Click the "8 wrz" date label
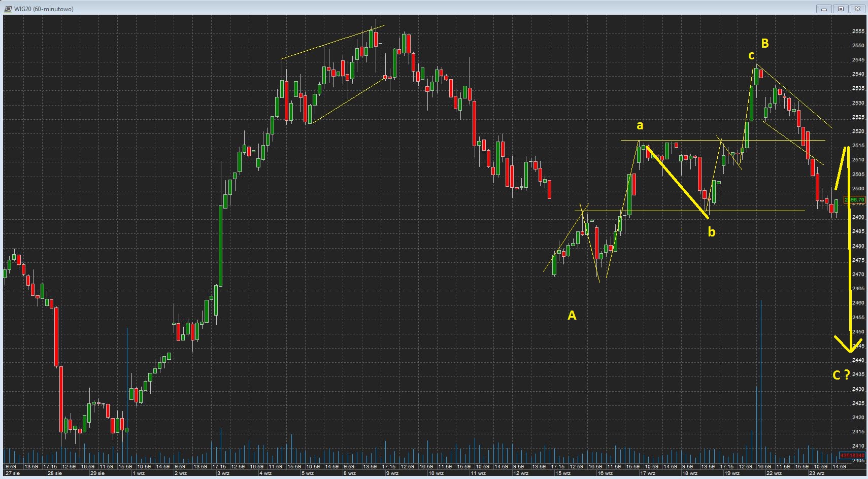Viewport: 868px width, 479px height. (x=350, y=473)
